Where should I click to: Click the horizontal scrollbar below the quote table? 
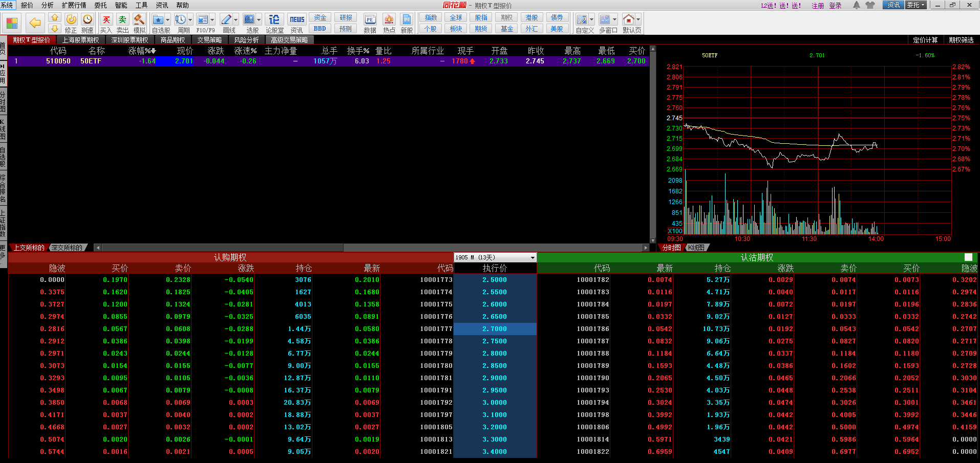(372, 248)
